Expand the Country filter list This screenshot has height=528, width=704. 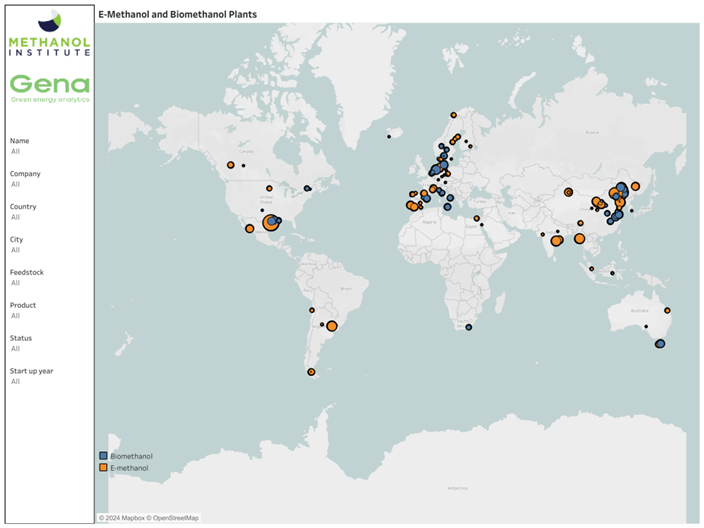click(15, 217)
